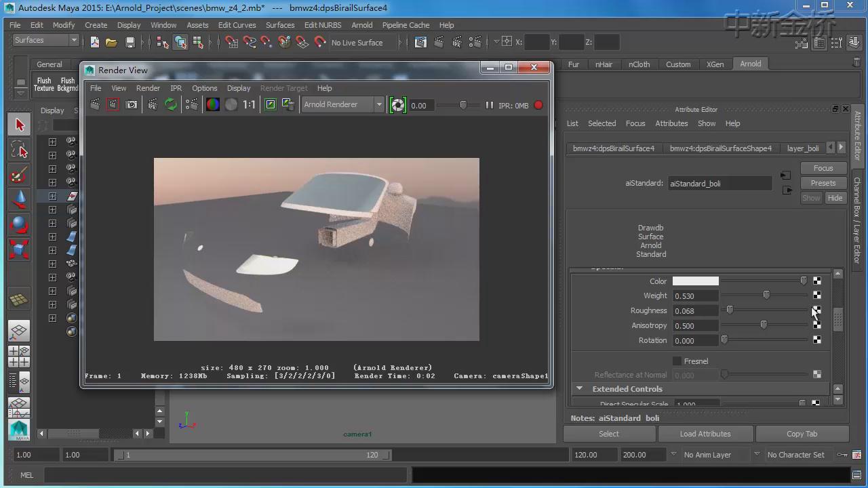The image size is (868, 488).
Task: Map the specular Weight checker button
Action: tap(817, 296)
